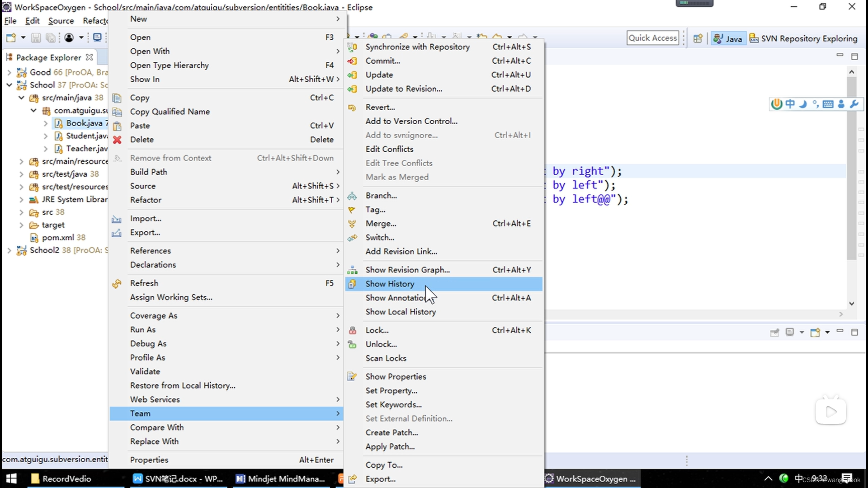Collapse the src/main/java folder
868x488 pixels.
click(21, 98)
